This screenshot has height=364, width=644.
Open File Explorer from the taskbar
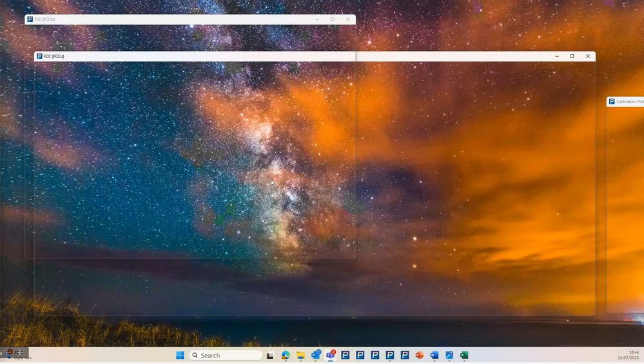pos(300,356)
